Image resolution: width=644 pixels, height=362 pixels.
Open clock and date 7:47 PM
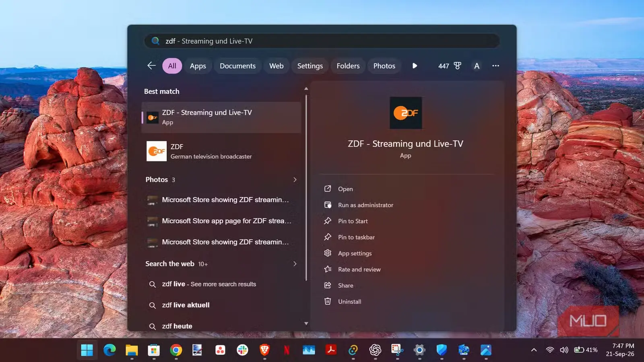coord(620,350)
